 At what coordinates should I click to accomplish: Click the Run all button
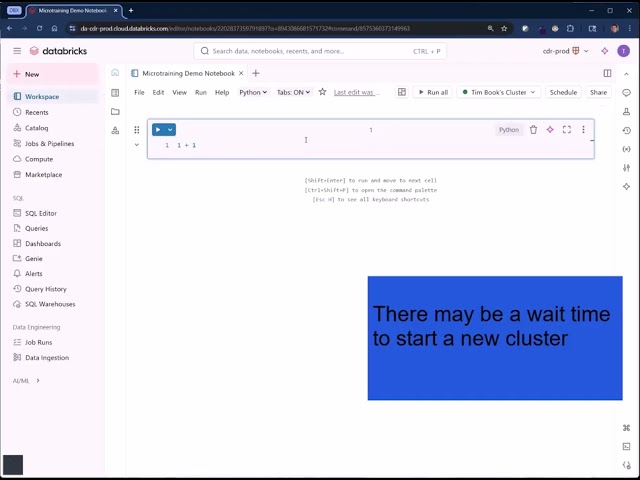[x=432, y=92]
